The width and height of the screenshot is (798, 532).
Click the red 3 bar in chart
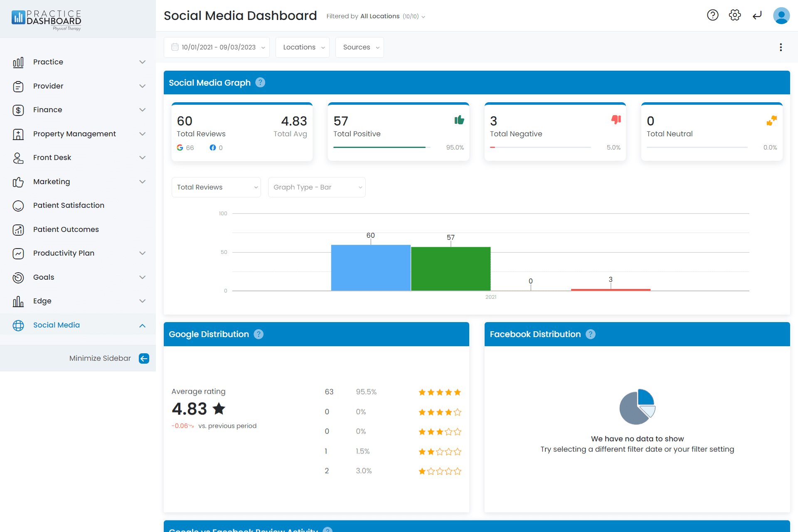611,290
